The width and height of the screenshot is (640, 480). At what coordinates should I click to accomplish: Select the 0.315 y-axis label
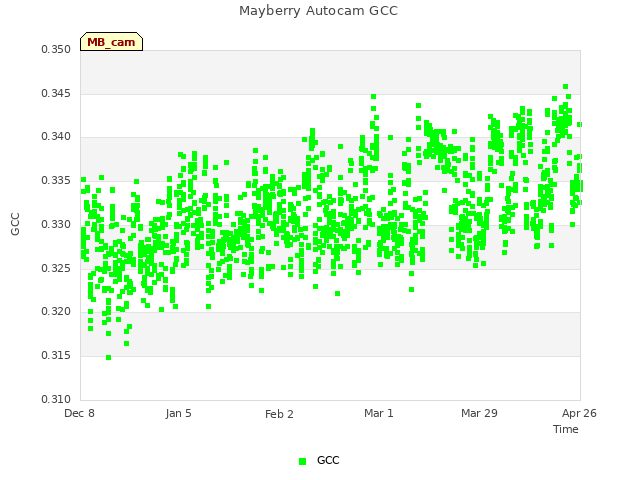tap(56, 356)
